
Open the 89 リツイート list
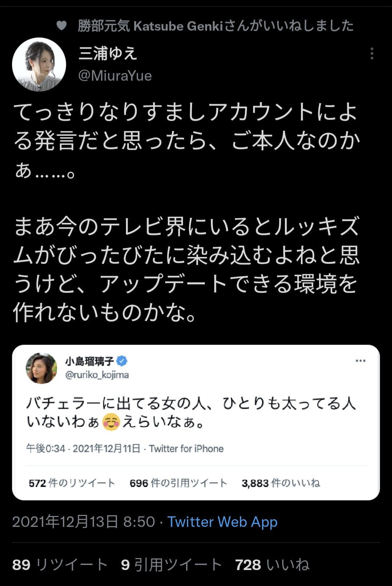click(60, 565)
